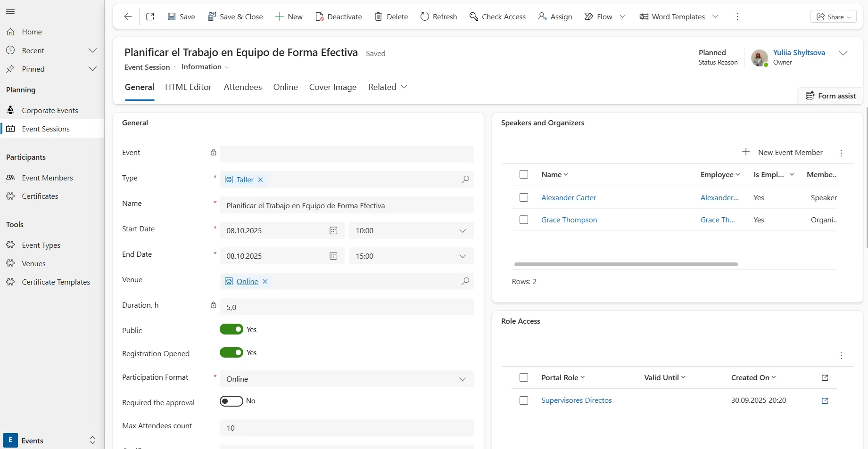Click the back arrow icon

128,16
